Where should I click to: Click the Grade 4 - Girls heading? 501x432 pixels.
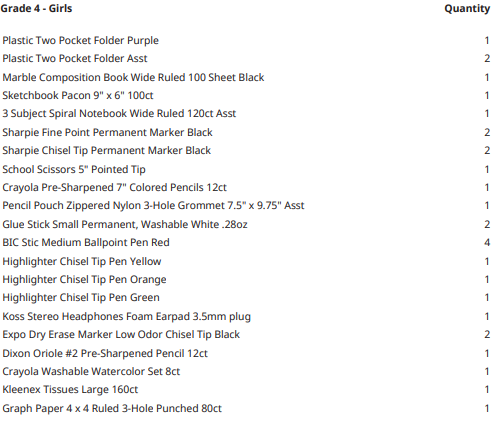point(36,8)
